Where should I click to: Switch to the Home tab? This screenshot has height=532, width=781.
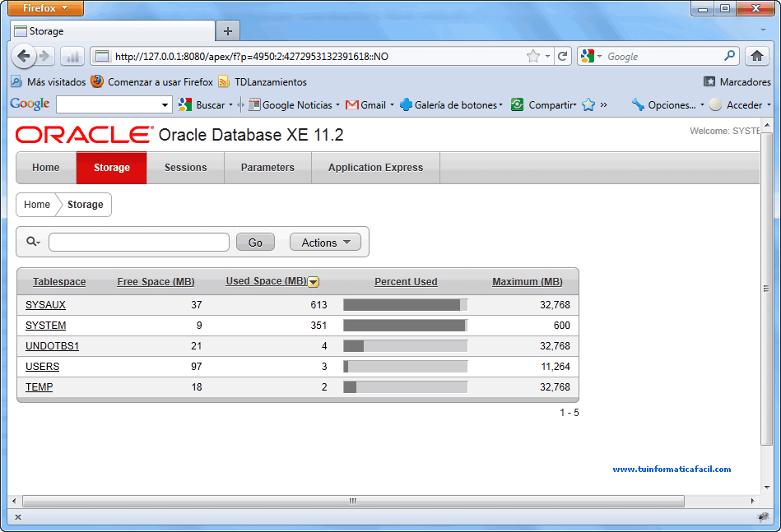(46, 168)
